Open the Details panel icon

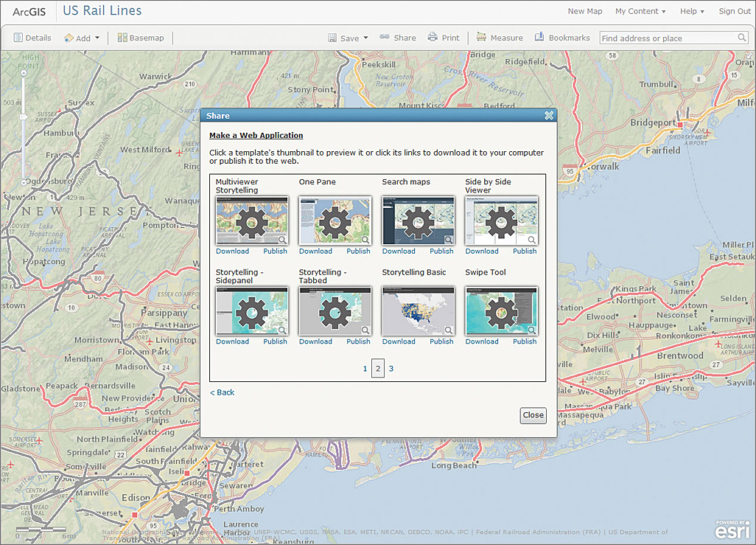[x=18, y=38]
